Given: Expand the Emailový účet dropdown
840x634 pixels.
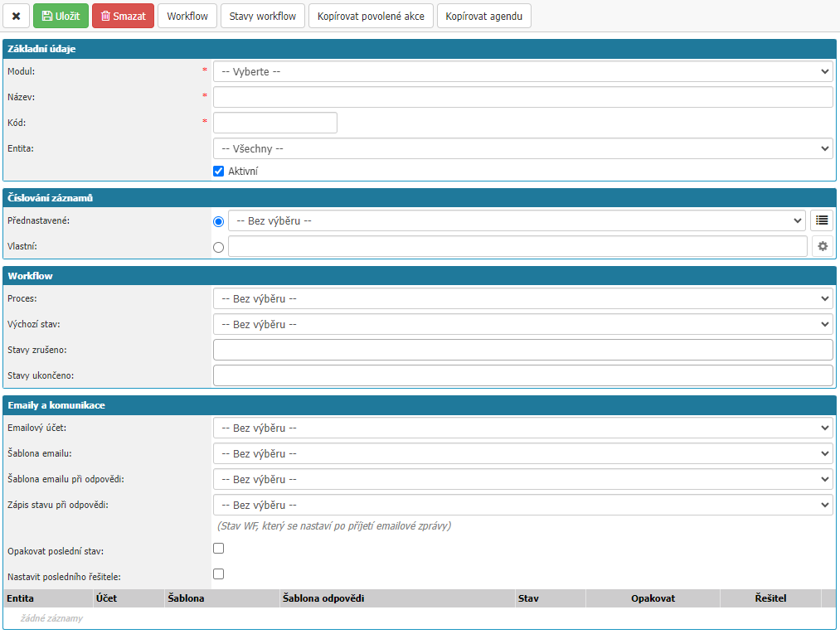Looking at the screenshot, I should [523, 428].
